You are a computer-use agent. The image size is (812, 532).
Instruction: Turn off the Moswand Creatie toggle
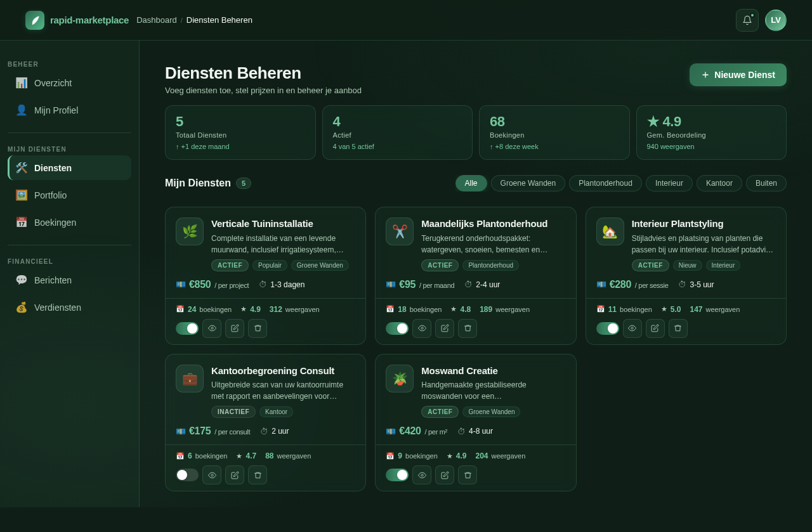point(396,474)
